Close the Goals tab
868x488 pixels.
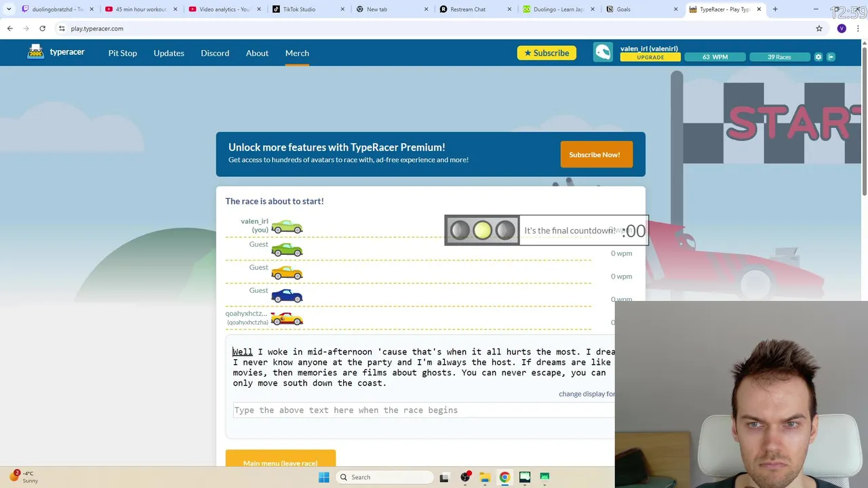coord(675,9)
